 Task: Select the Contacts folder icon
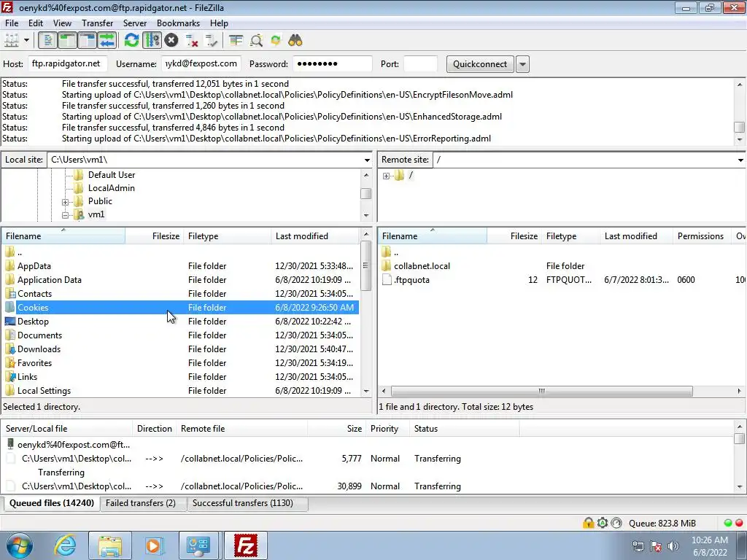tap(10, 293)
